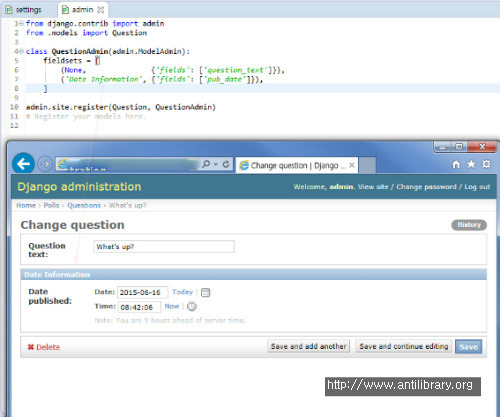
Task: Select the Change question | Django tab
Action: [x=297, y=165]
